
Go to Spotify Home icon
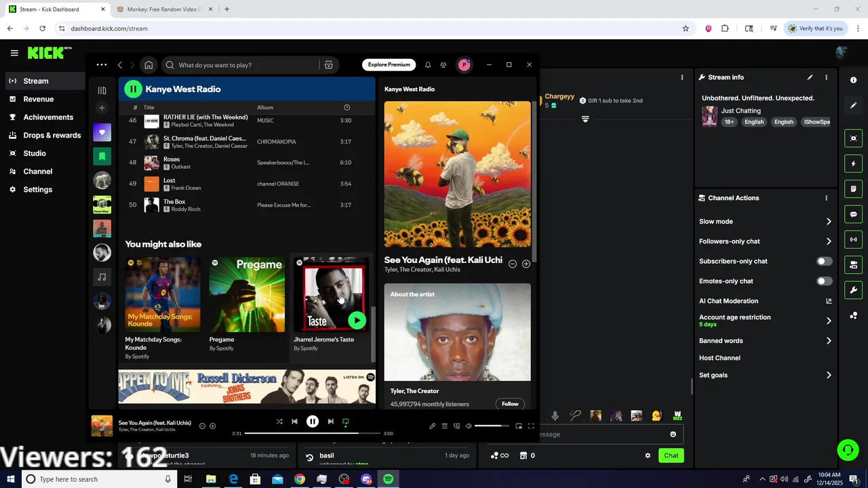coord(149,65)
